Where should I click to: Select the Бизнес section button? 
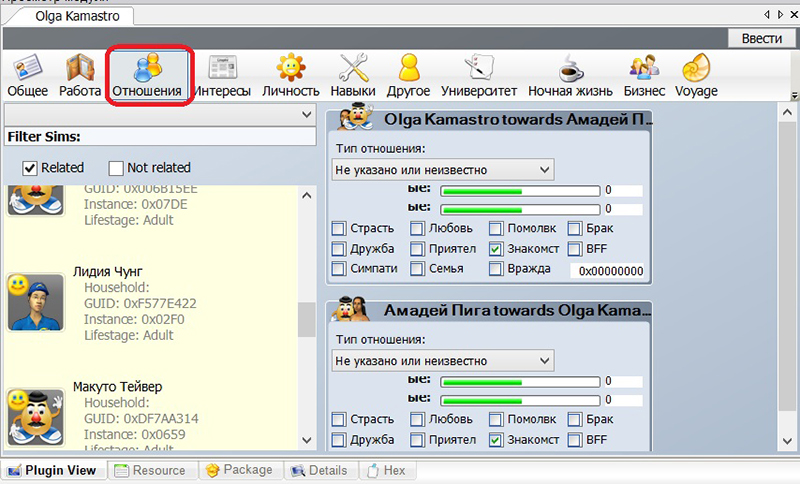[643, 76]
